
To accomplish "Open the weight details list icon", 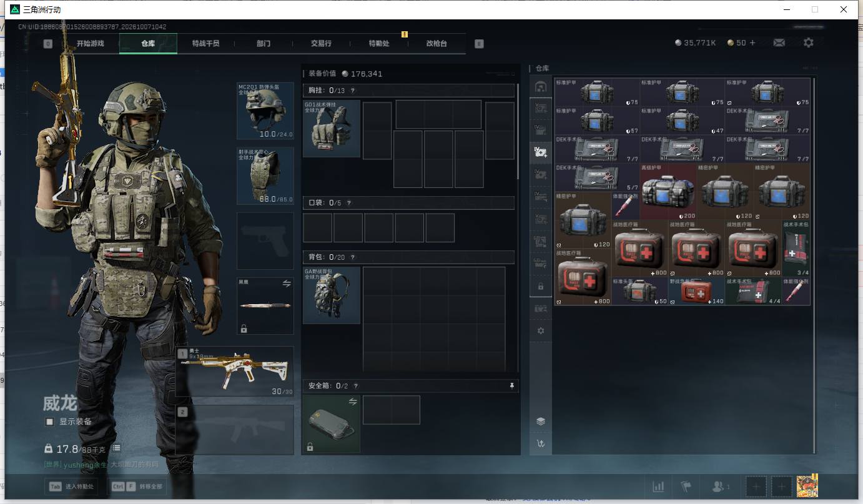I will [116, 448].
